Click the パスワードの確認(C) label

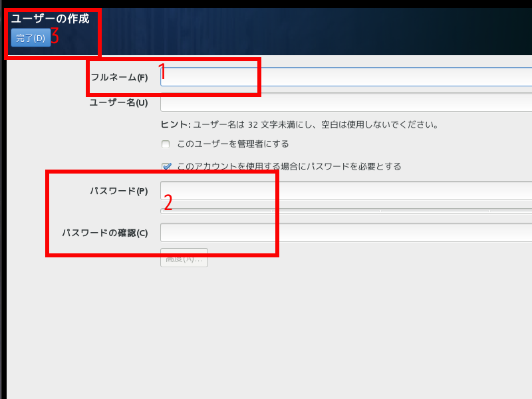coord(104,233)
